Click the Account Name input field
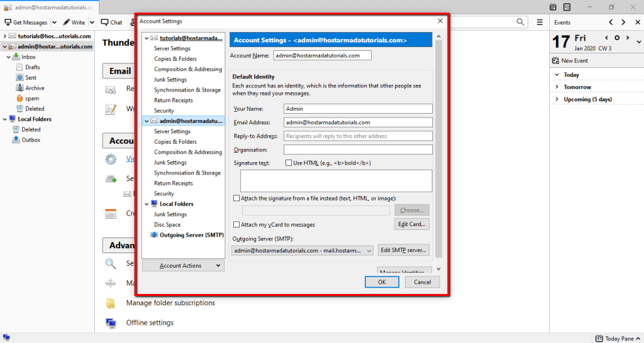Image resolution: width=644 pixels, height=343 pixels. pyautogui.click(x=323, y=55)
